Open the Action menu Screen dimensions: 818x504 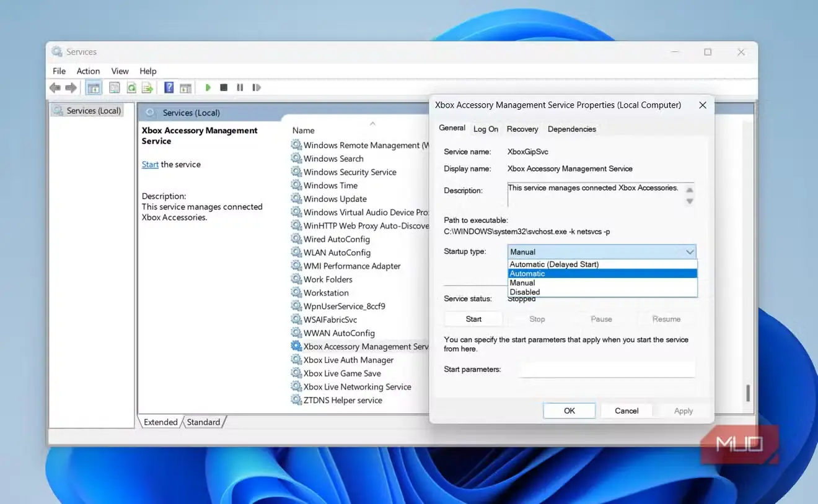coord(88,71)
